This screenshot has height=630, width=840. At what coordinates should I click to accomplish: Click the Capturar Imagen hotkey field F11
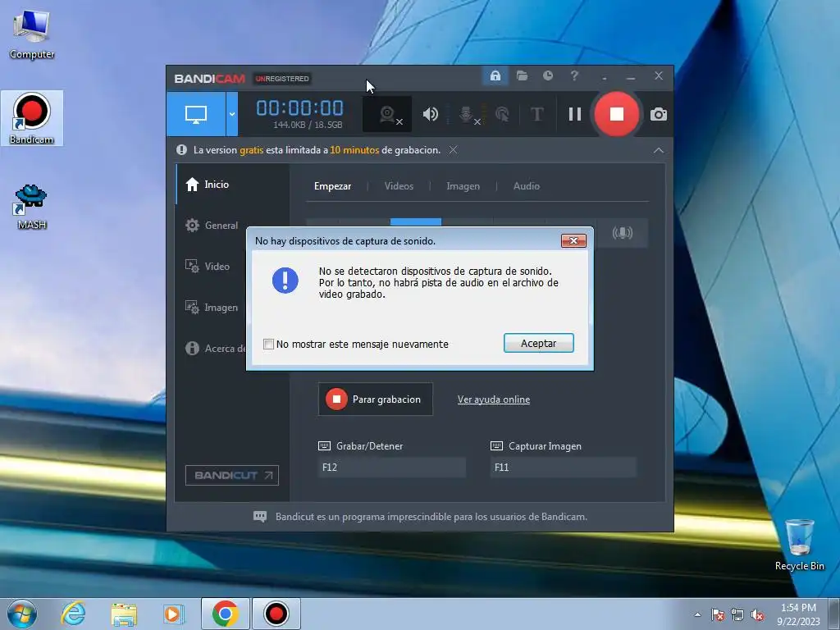(x=563, y=467)
